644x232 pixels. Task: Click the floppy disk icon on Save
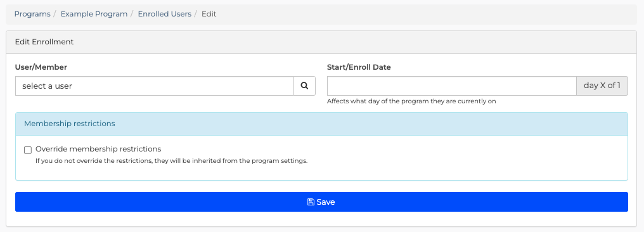[x=311, y=202]
